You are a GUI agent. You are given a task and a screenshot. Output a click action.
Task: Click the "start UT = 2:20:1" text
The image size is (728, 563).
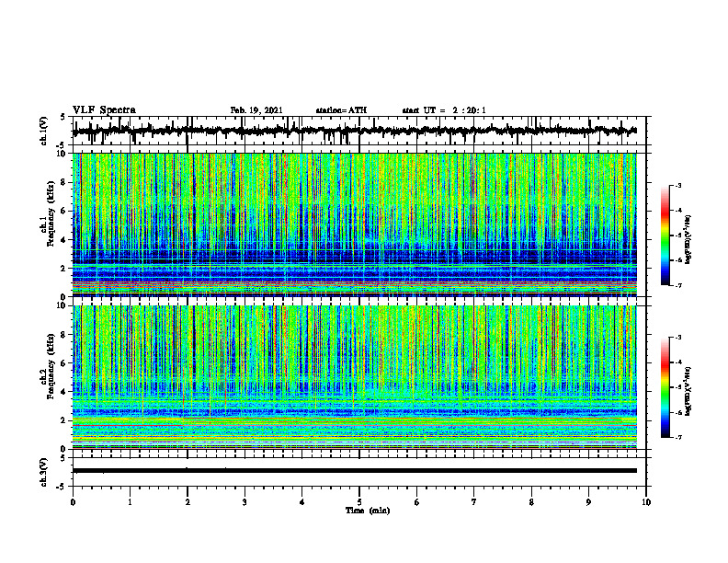click(x=444, y=110)
